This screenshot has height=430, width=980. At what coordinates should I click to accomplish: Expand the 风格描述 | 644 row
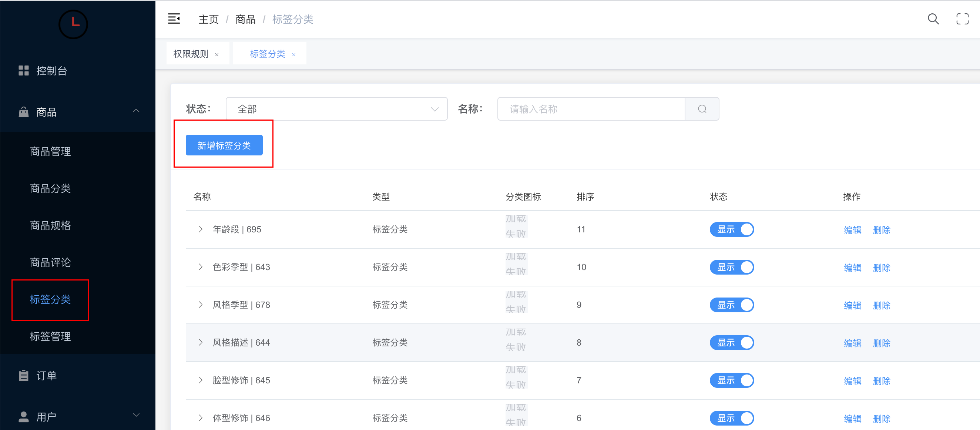tap(201, 342)
